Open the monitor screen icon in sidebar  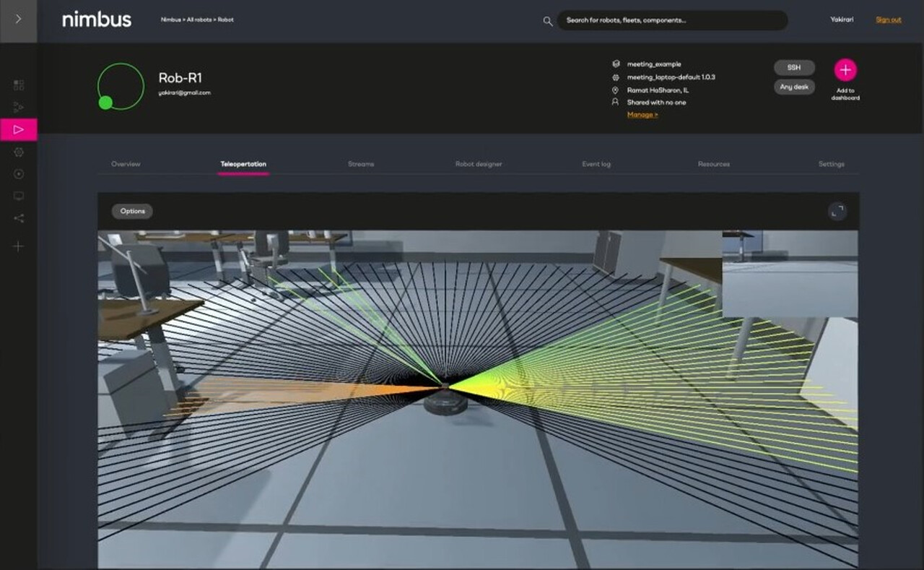pyautogui.click(x=19, y=196)
